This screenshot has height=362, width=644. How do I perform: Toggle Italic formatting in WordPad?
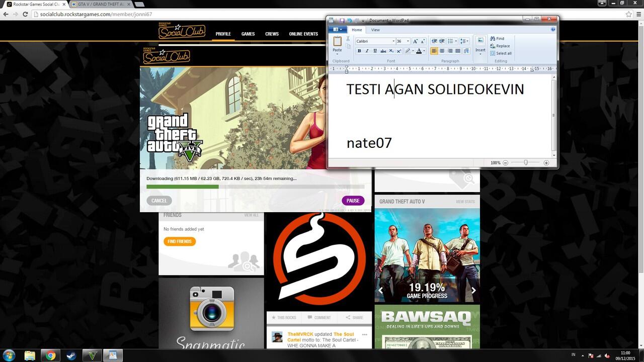[367, 51]
